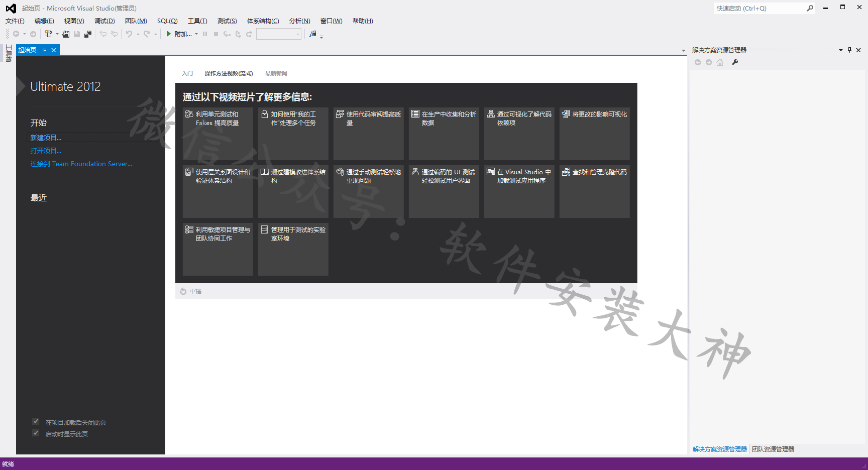Click the Open File toolbar icon
The height and width of the screenshot is (470, 868).
coord(66,34)
